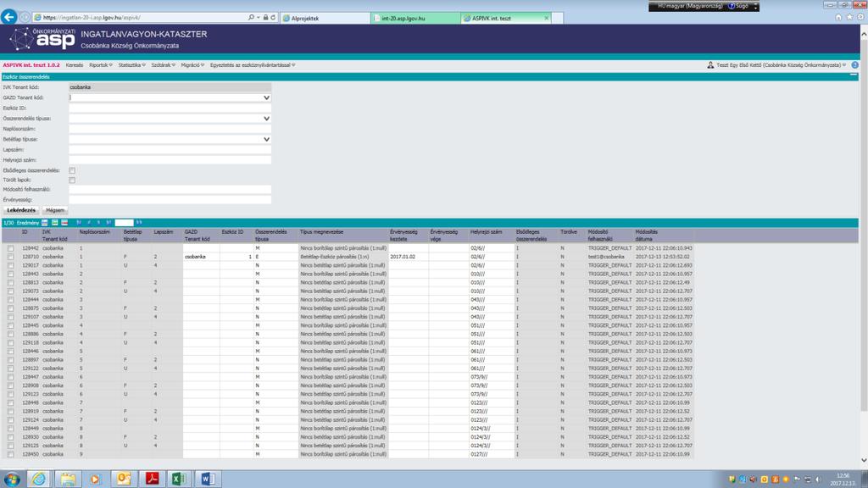868x488 pixels.
Task: Click the Lekérdezés button
Action: pos(21,210)
